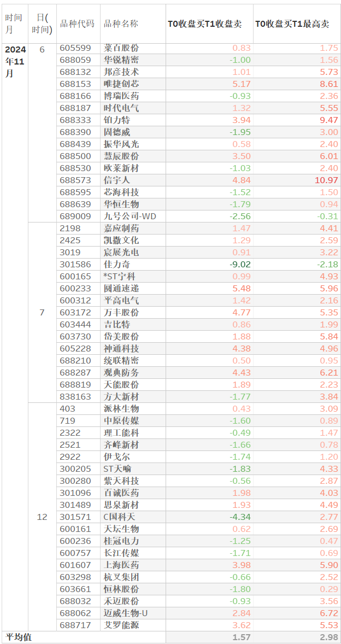This screenshot has height=644, width=341.
Task: Click the 振华风光 name cell
Action: [121, 144]
